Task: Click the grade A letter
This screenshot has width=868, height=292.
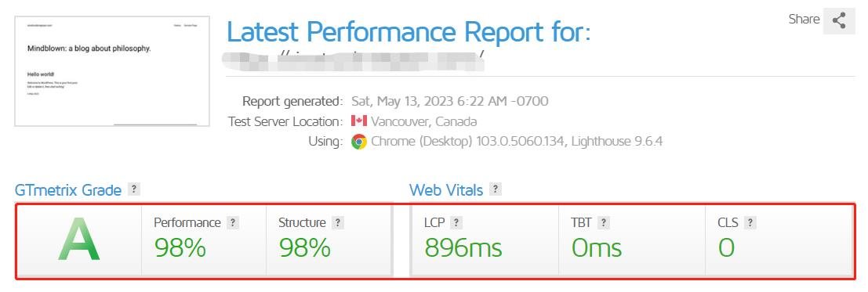Action: [79, 240]
